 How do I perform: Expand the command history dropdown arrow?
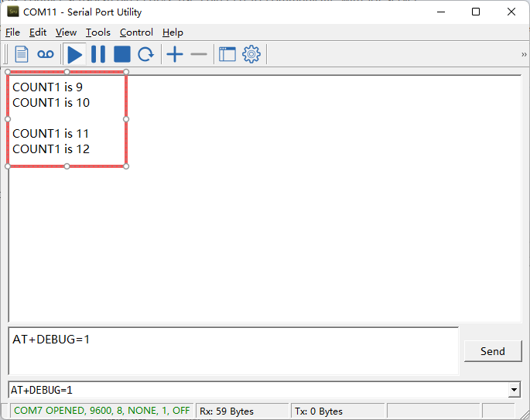tap(514, 390)
